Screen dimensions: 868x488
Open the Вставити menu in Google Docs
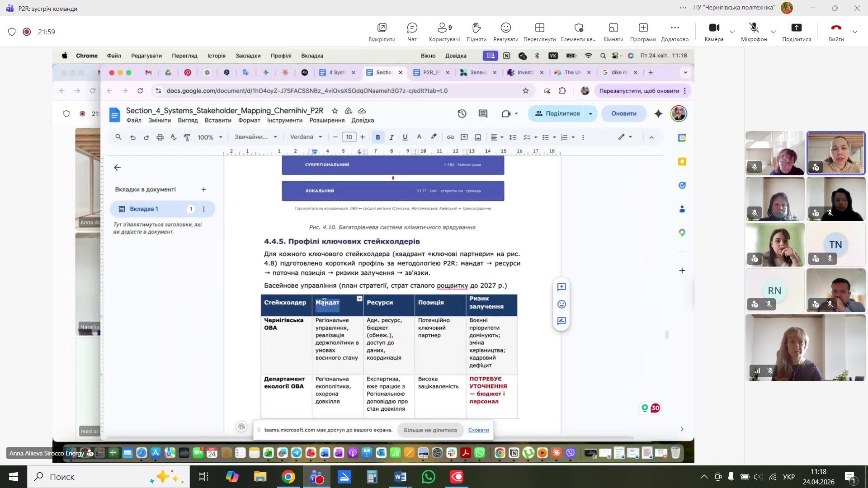pos(218,121)
